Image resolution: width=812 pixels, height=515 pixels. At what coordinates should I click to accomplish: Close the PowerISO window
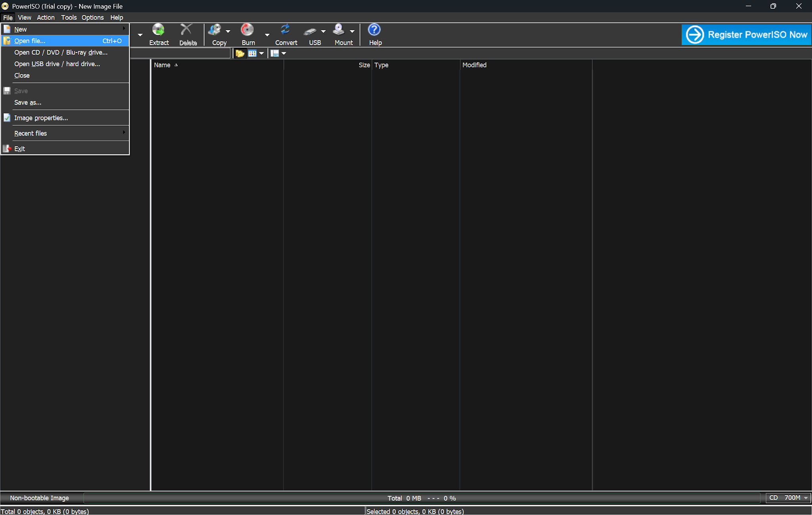click(799, 6)
